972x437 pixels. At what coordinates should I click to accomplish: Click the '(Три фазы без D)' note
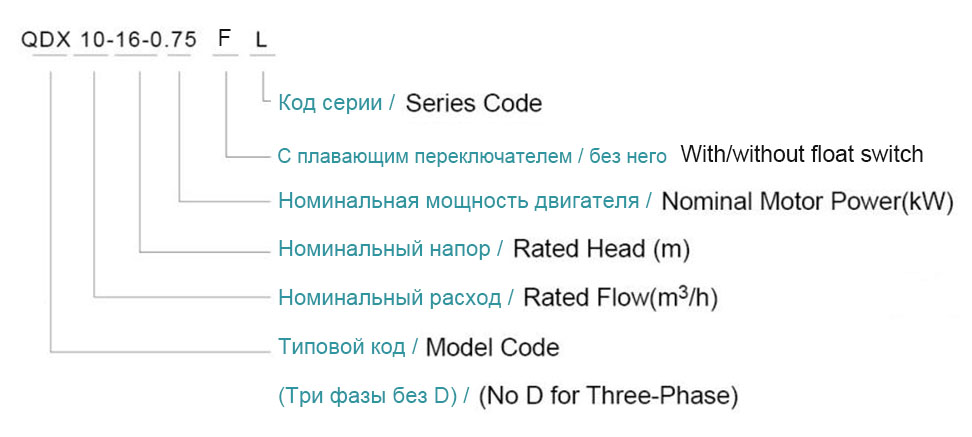(367, 396)
